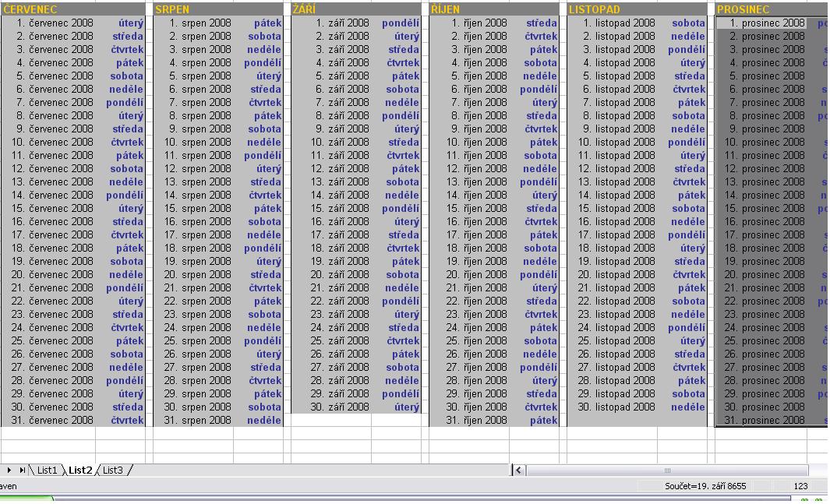This screenshot has width=830, height=504.
Task: Select the date '1. říjen 2008'
Action: tap(469, 23)
